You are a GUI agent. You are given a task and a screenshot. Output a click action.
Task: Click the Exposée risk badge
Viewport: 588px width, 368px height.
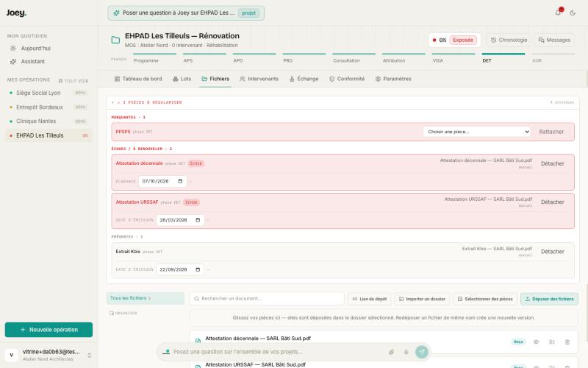tap(463, 40)
